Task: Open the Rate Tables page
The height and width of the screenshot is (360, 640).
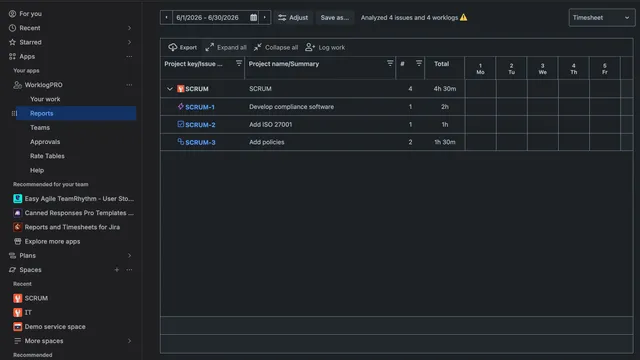Action: 47,156
